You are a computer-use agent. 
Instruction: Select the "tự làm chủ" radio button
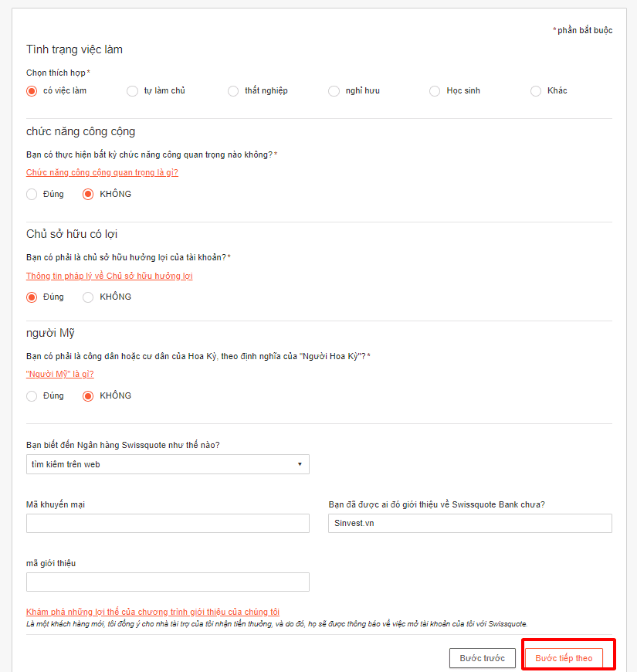tap(132, 91)
